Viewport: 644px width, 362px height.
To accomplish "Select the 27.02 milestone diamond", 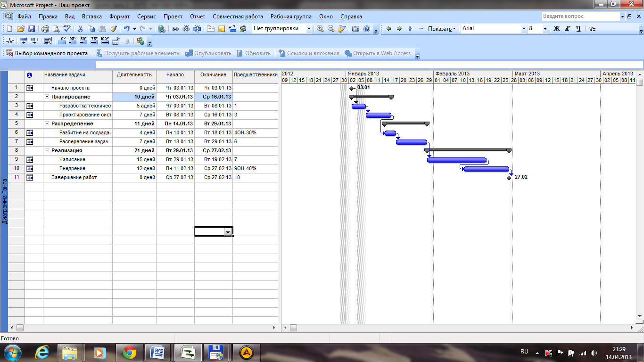I will [509, 178].
